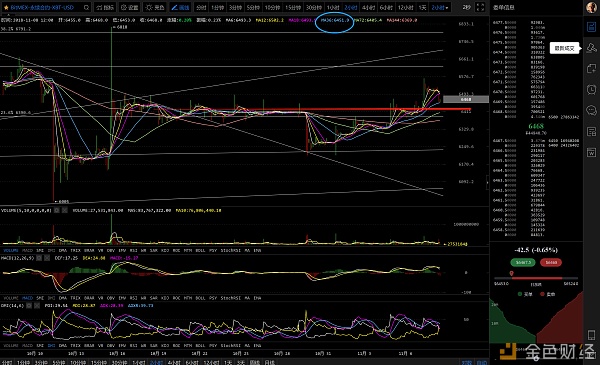Toggle fullscreen chart mode icon
This screenshot has height=365, width=600.
[x=480, y=7]
